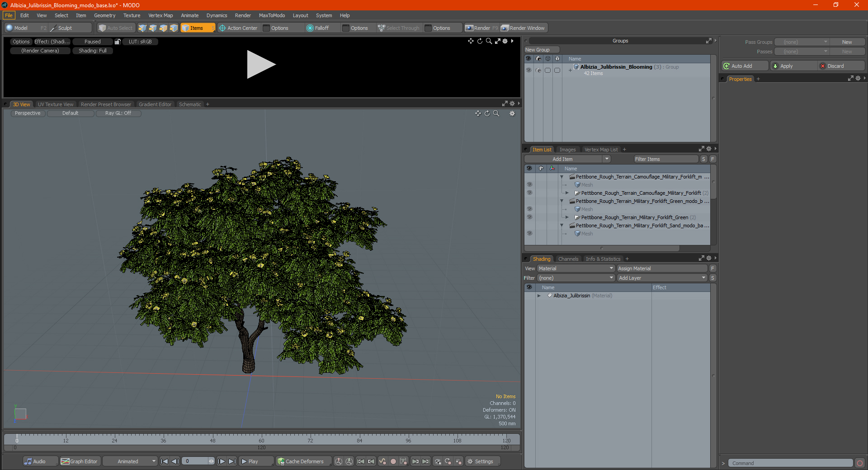Open the Texture menu
The width and height of the screenshot is (868, 470).
click(x=132, y=15)
